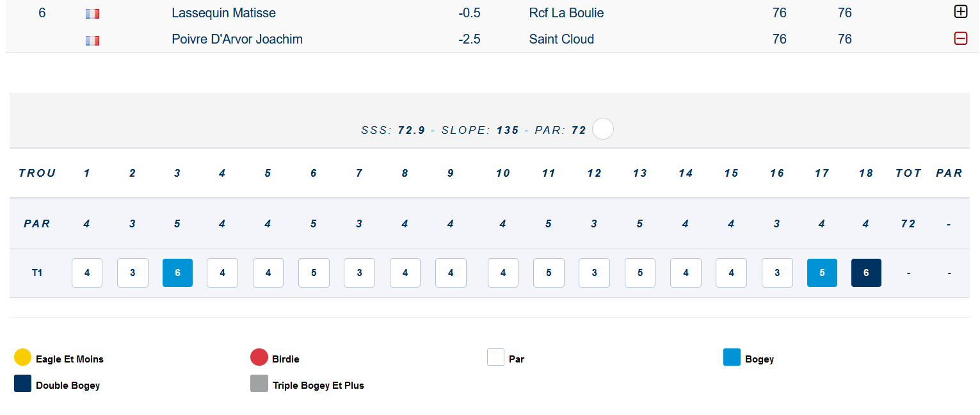Viewport: 980px width, 415px height.
Task: Click the hole 3 bogey score box
Action: (177, 273)
